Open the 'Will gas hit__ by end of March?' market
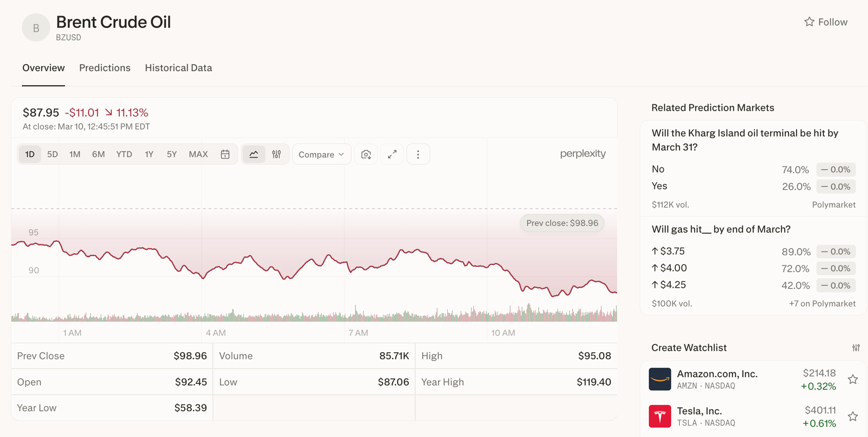The height and width of the screenshot is (437, 868). pyautogui.click(x=721, y=229)
